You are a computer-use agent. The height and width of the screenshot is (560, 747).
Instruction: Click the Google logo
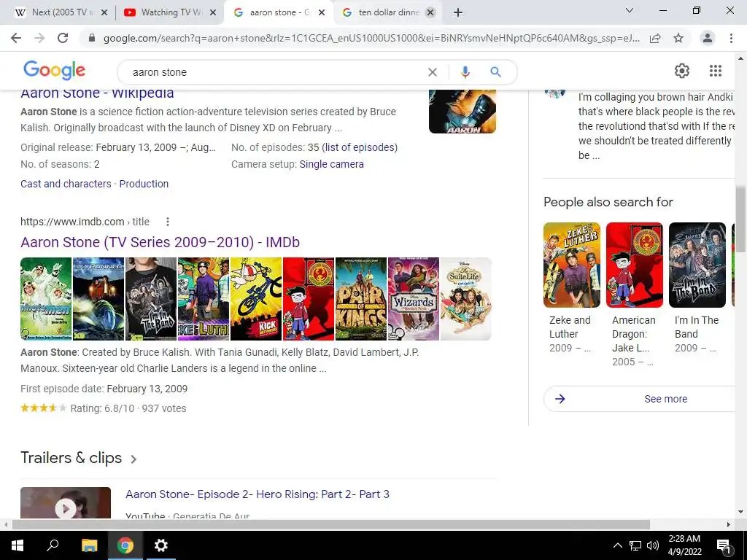[54, 71]
